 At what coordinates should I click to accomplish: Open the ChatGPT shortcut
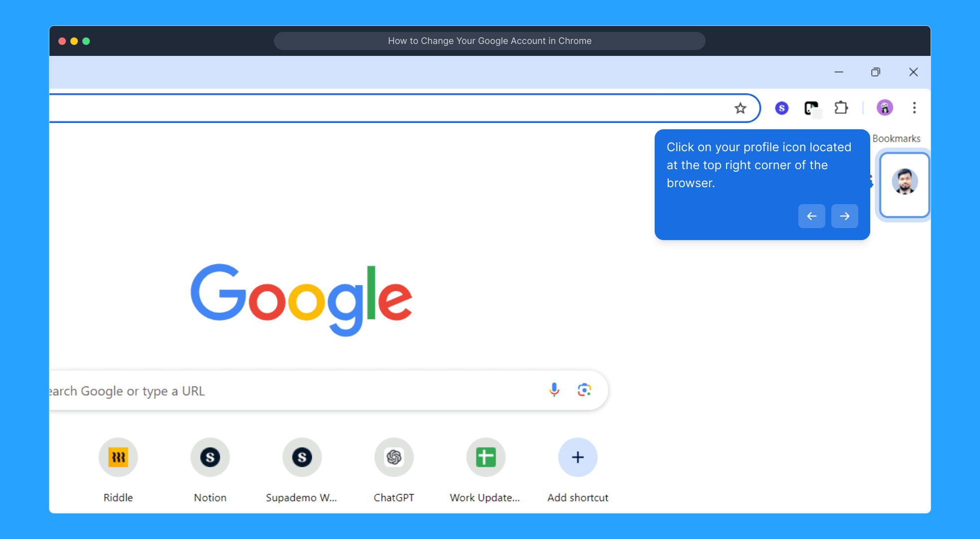[x=394, y=457]
